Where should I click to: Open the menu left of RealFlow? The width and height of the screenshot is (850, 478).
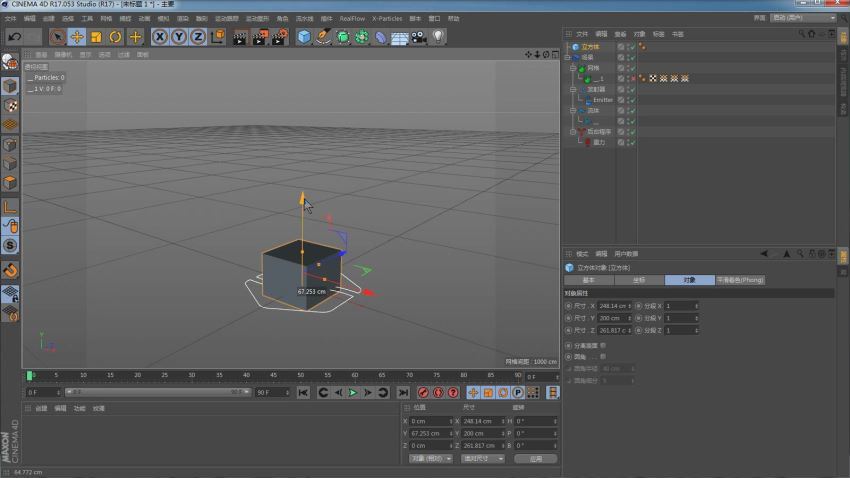326,18
